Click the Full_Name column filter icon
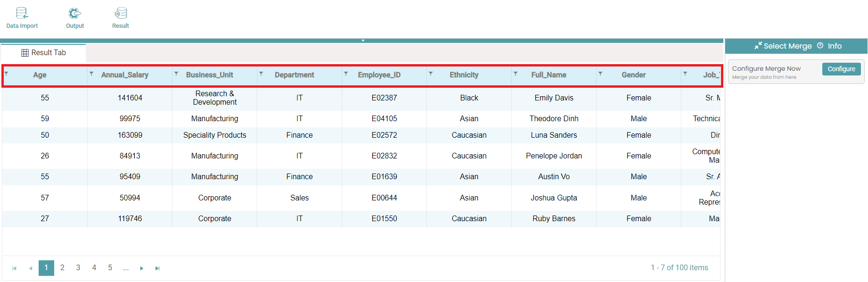 (516, 74)
